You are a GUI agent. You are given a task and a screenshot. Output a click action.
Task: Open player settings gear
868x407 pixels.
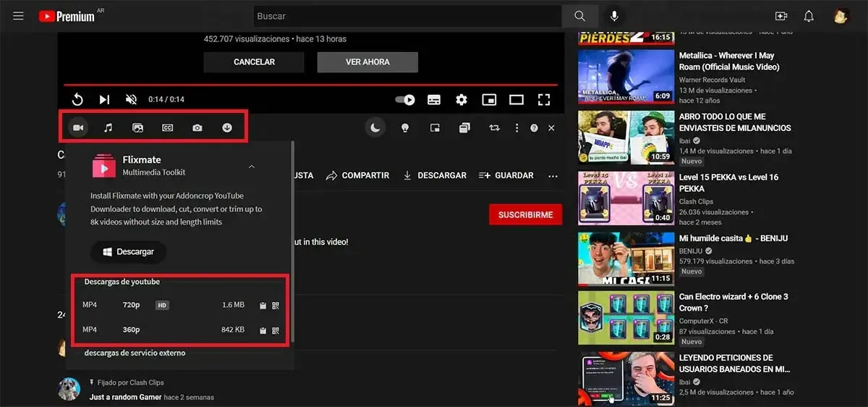pos(461,99)
